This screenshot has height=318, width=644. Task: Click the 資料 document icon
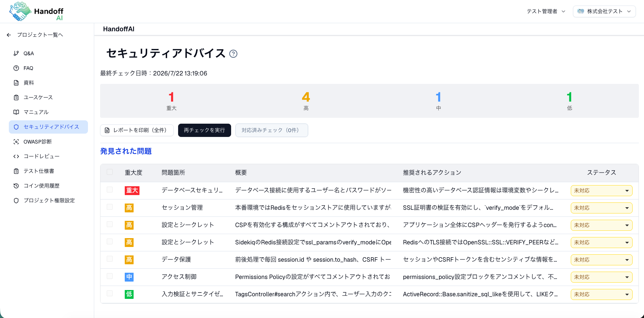click(x=16, y=83)
